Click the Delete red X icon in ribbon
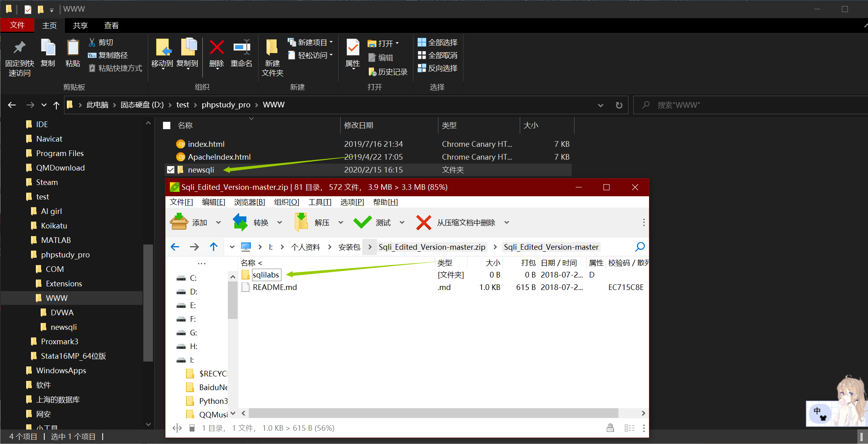 pos(217,48)
